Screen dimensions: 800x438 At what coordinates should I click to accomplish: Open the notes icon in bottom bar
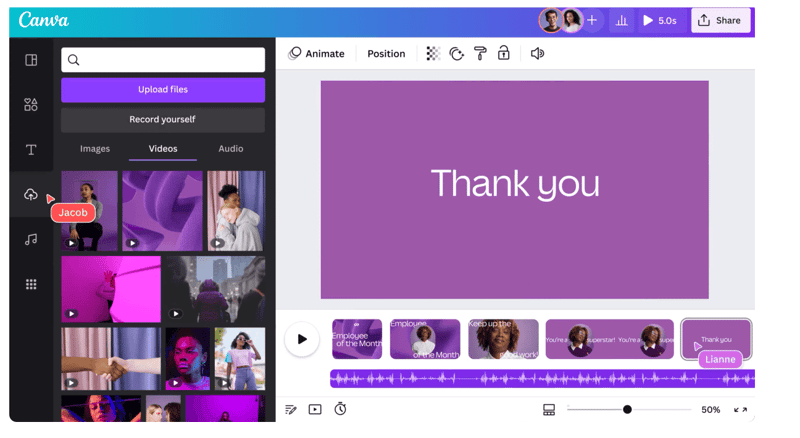pos(291,409)
